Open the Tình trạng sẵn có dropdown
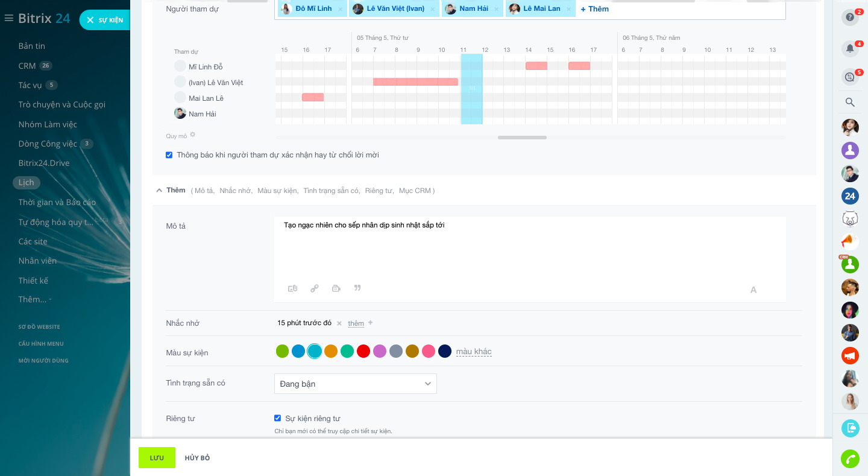The height and width of the screenshot is (476, 868). (x=356, y=384)
